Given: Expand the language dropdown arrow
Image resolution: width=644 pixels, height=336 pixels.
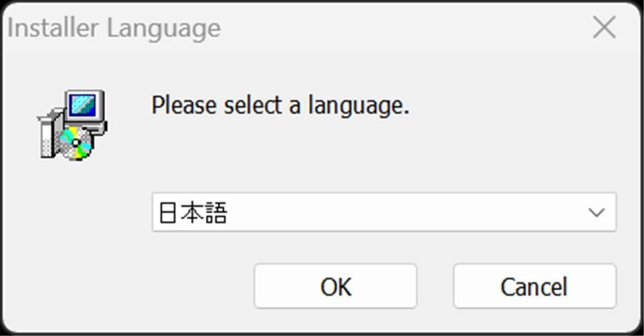Looking at the screenshot, I should click(x=596, y=212).
